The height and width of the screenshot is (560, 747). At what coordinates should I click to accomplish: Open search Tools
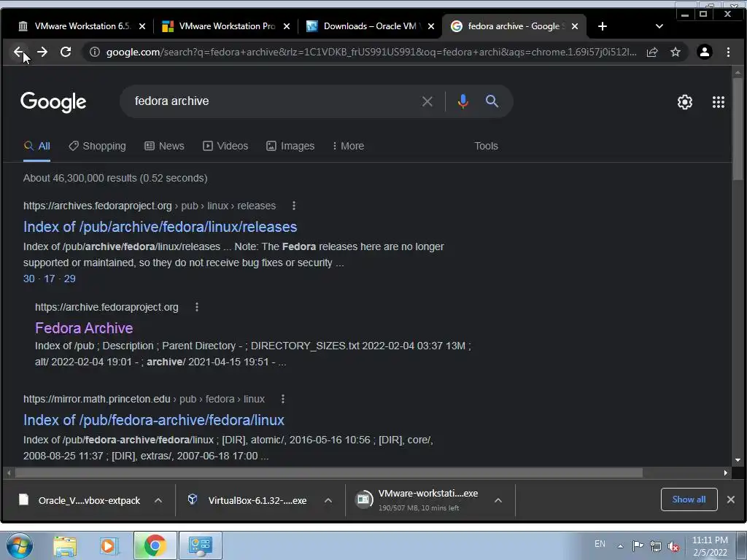click(x=486, y=146)
